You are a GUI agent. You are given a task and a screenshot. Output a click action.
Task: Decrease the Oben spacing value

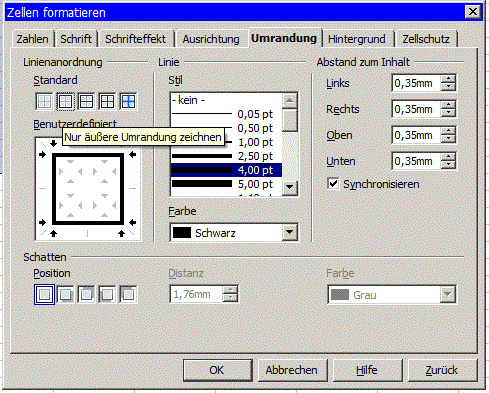pyautogui.click(x=448, y=139)
